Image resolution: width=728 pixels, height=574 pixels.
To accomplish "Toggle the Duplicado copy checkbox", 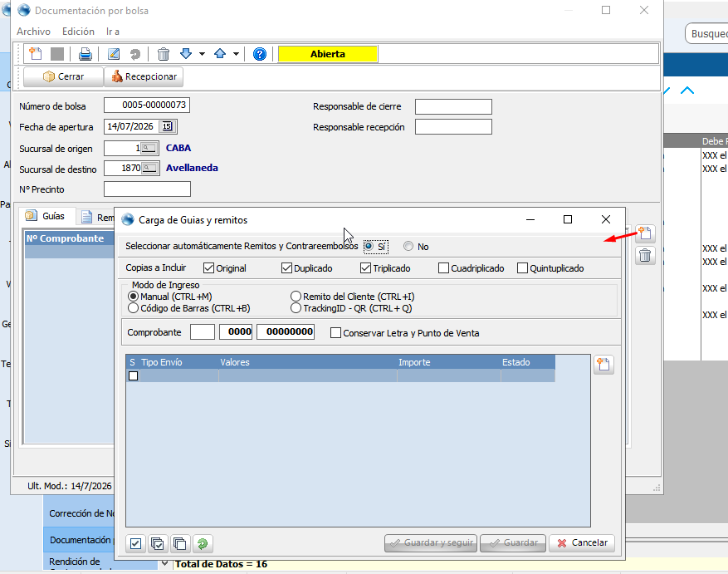I will (286, 268).
